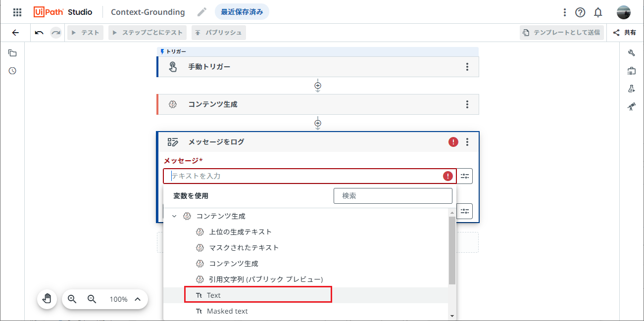Click the パブリッシュ button
The width and height of the screenshot is (644, 321).
tap(220, 33)
